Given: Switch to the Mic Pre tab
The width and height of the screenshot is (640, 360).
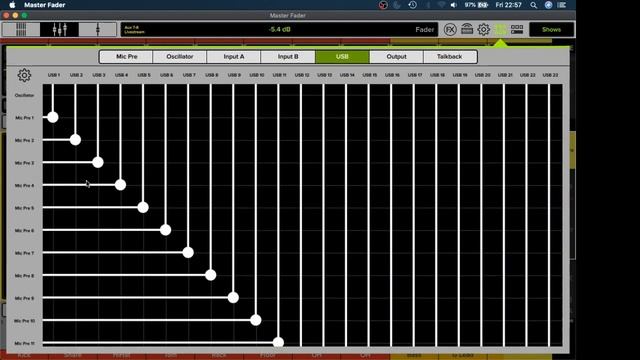Looking at the screenshot, I should click(127, 57).
